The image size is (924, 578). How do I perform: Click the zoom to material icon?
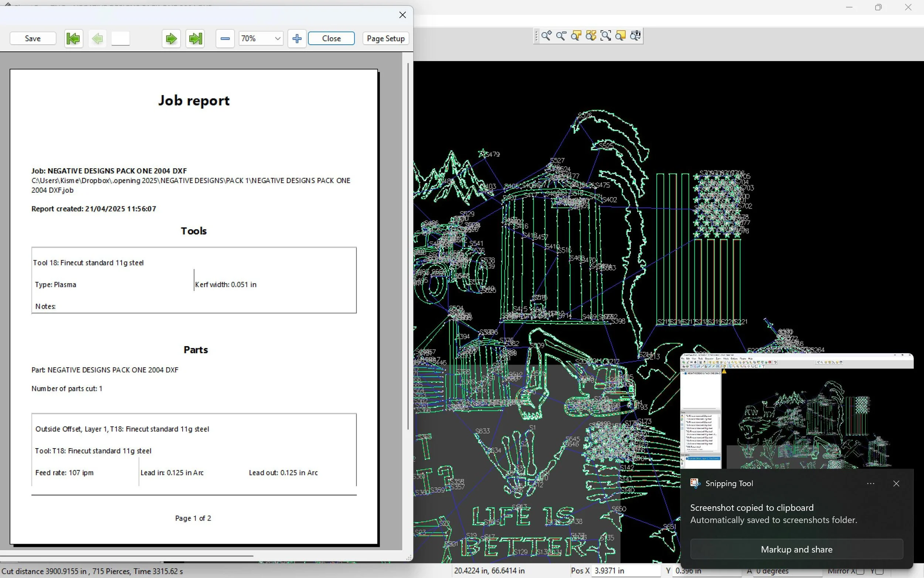(621, 36)
